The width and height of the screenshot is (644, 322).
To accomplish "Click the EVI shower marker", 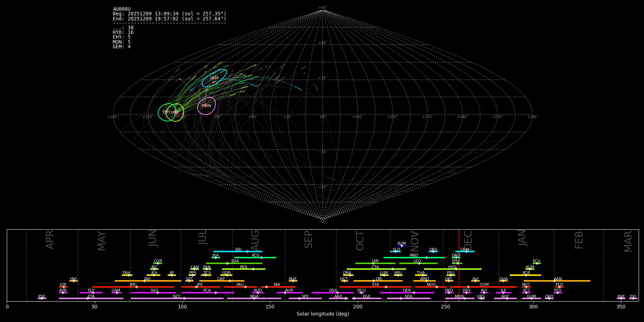I will point(633,298).
